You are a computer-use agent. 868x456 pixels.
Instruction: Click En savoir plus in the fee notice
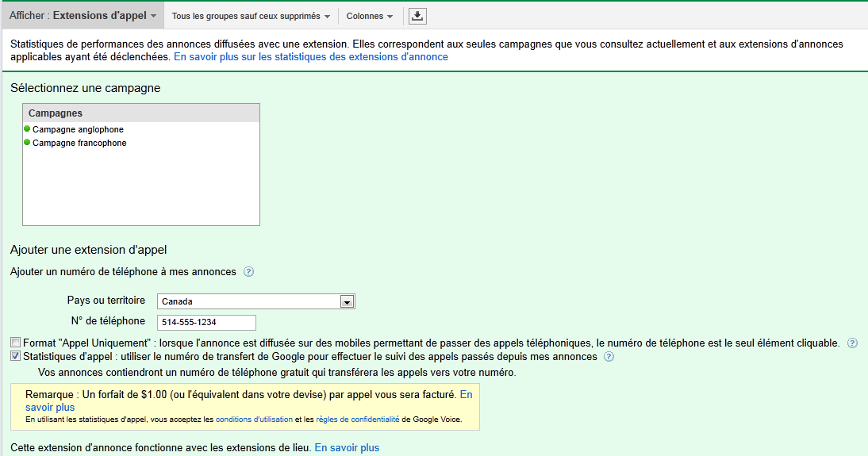point(50,408)
